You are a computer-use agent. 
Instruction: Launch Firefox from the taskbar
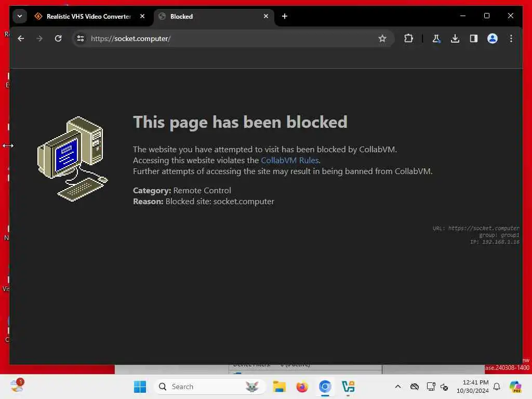pos(302,387)
